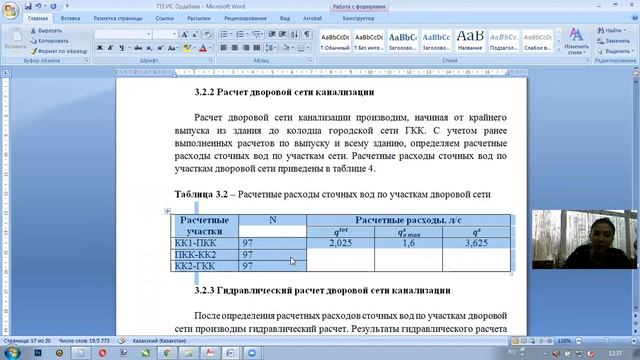Image resolution: width=640 pixels, height=360 pixels.
Task: Apply the Без инте... style
Action: pos(369,41)
